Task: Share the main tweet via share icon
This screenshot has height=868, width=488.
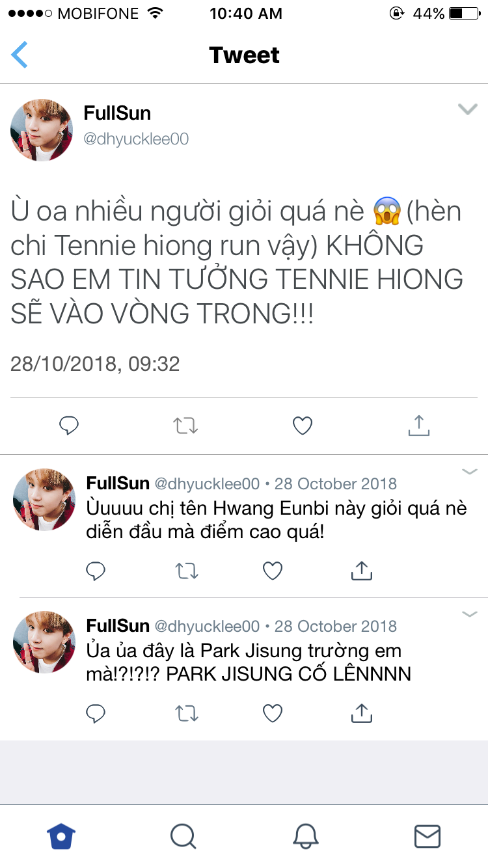Action: [419, 425]
